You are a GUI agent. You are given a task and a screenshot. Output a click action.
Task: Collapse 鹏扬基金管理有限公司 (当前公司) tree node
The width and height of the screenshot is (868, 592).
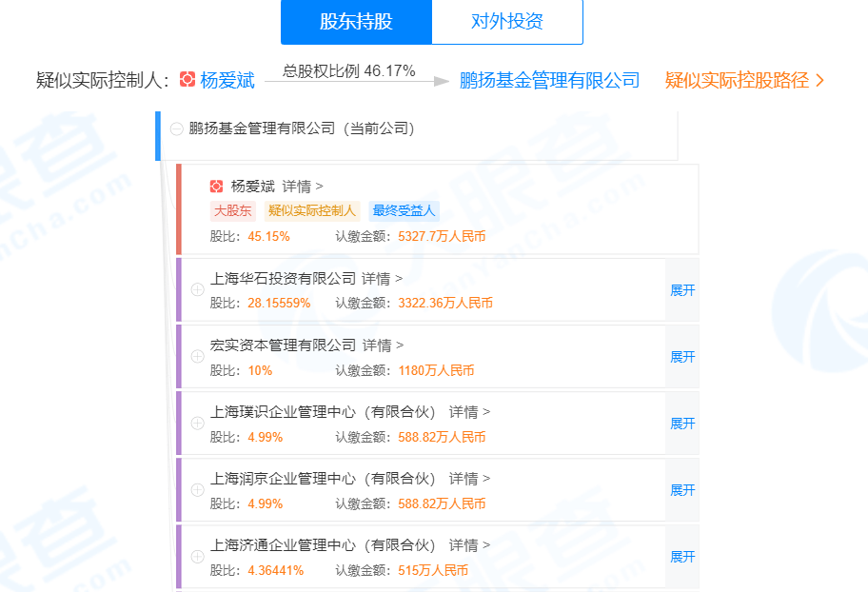[177, 129]
